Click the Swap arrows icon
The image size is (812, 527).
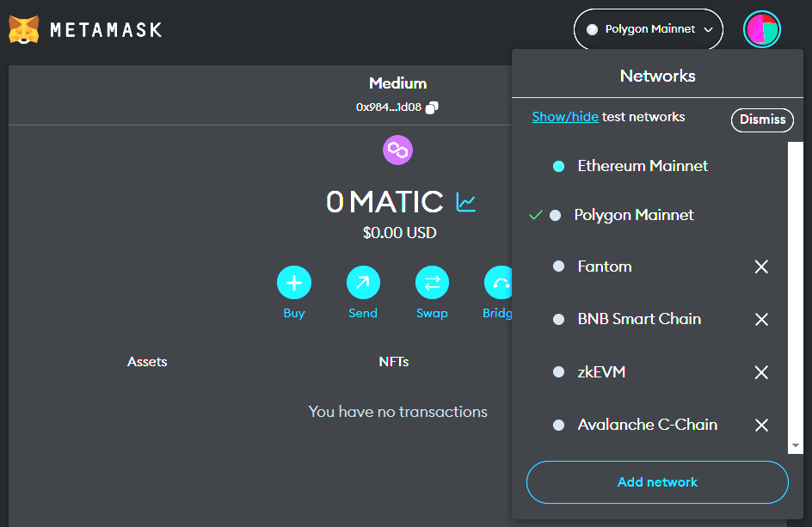pos(432,283)
